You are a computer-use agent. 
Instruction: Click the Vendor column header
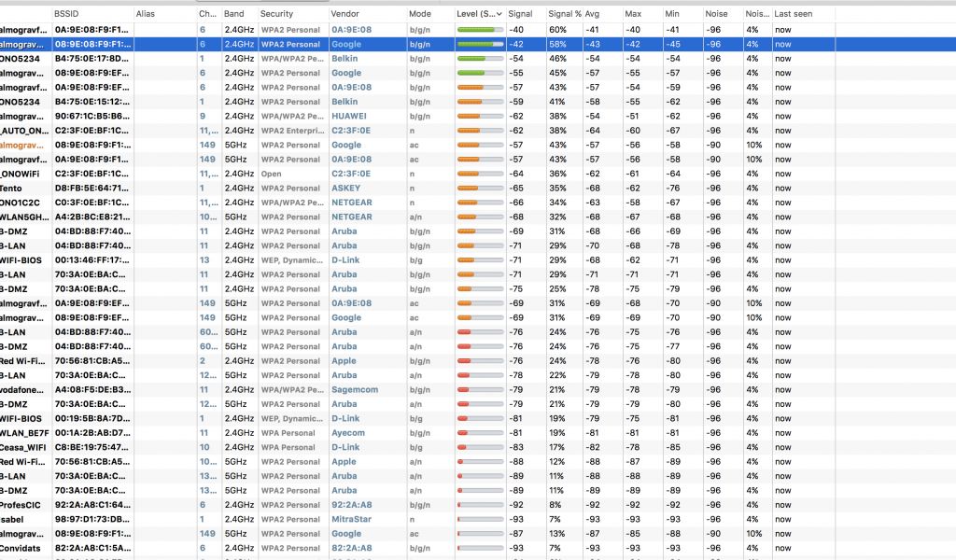coord(344,14)
